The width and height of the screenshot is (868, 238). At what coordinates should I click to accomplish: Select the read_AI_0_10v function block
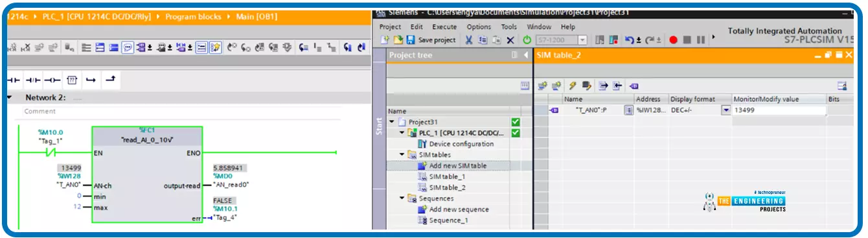pos(147,174)
